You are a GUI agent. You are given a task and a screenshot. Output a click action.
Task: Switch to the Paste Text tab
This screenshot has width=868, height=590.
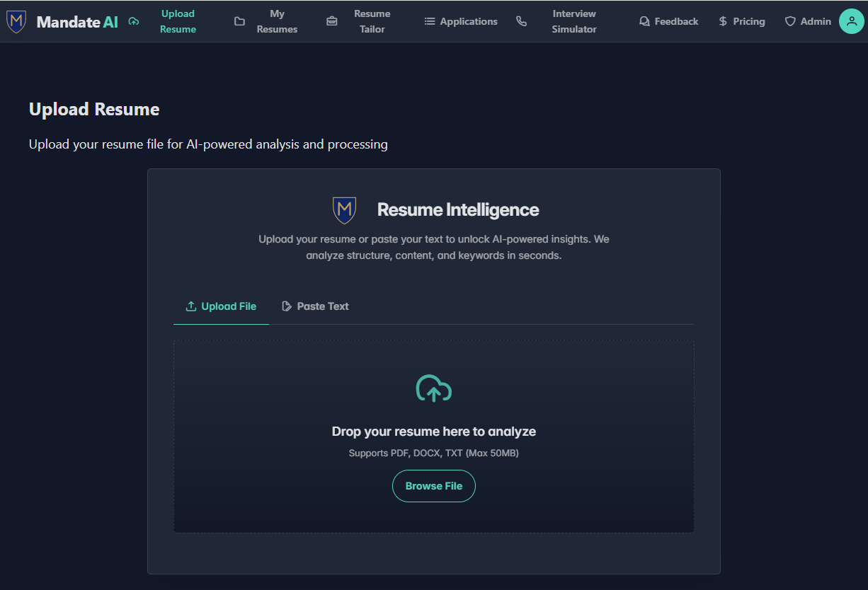[315, 306]
